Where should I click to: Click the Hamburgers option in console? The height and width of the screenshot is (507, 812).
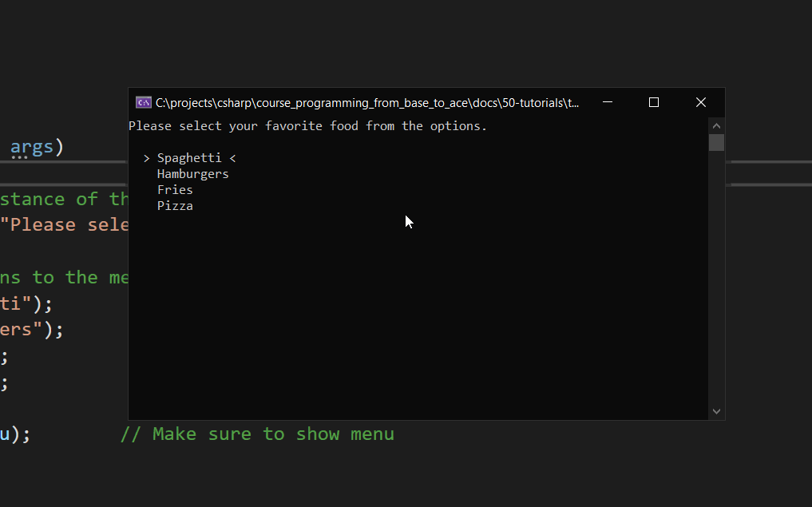192,174
